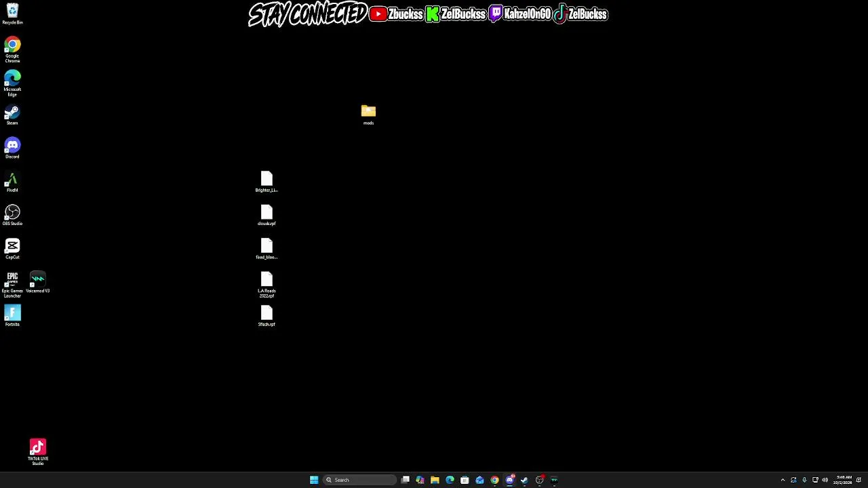Image resolution: width=868 pixels, height=488 pixels.
Task: Click the microphone icon in the system tray
Action: [x=804, y=480]
